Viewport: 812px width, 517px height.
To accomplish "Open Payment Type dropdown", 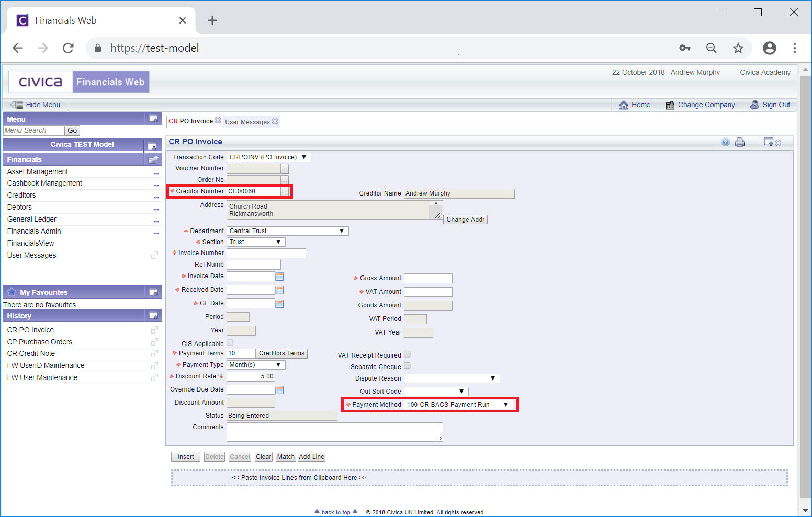I will tap(256, 365).
